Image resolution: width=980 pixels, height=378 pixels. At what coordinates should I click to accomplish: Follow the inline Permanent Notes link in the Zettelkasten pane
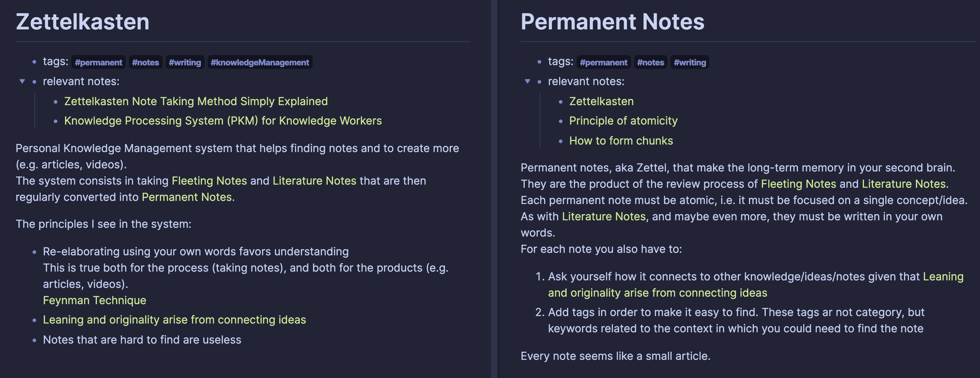186,197
